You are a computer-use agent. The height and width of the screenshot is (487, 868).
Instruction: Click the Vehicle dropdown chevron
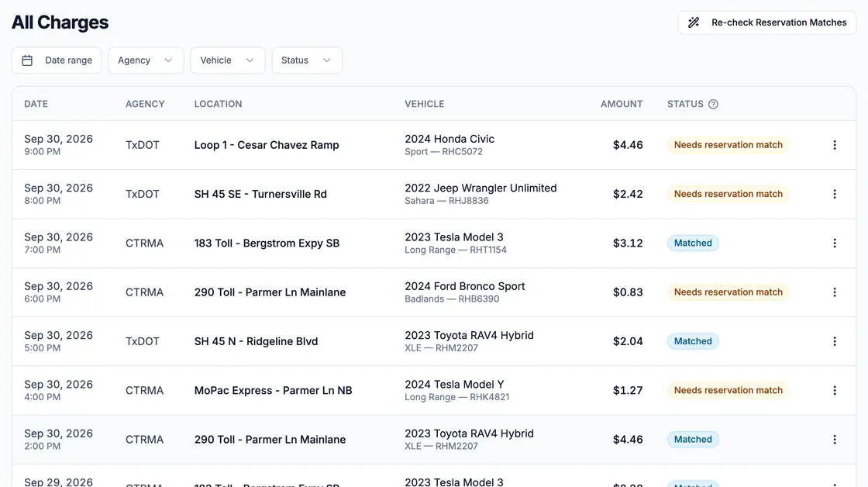coord(250,60)
